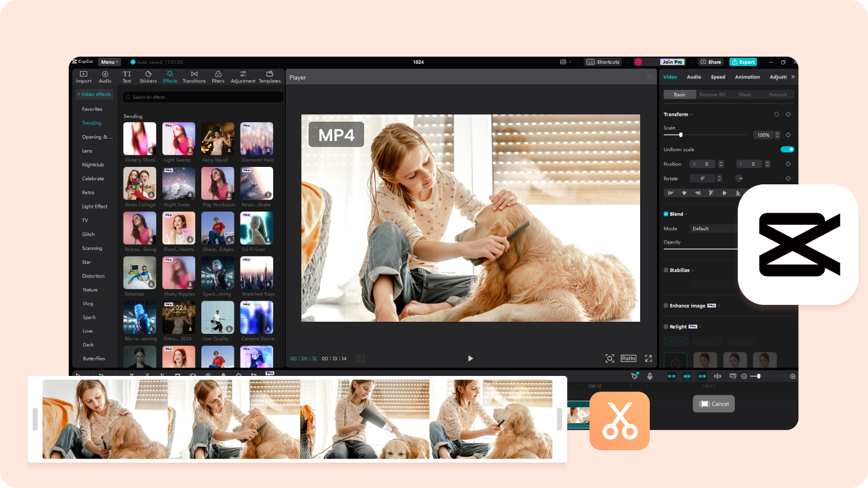Viewport: 868px width, 488px height.
Task: Switch to the Animation inspector tab
Action: 747,77
